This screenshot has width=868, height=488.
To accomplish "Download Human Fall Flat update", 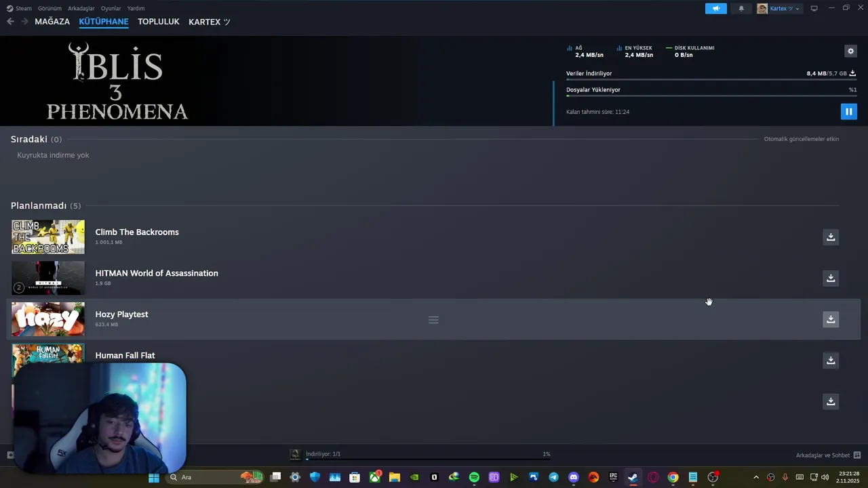I will [x=831, y=360].
